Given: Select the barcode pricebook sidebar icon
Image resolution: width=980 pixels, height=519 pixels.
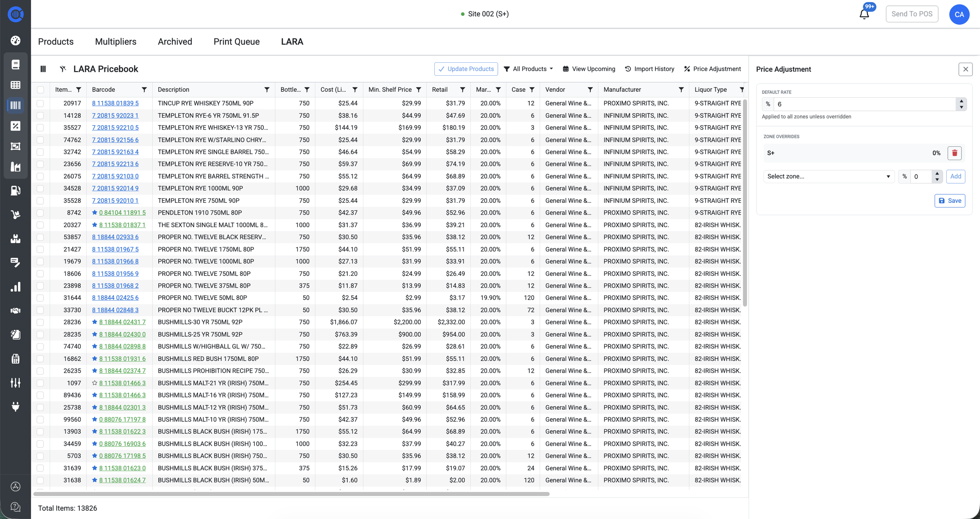Looking at the screenshot, I should point(15,105).
